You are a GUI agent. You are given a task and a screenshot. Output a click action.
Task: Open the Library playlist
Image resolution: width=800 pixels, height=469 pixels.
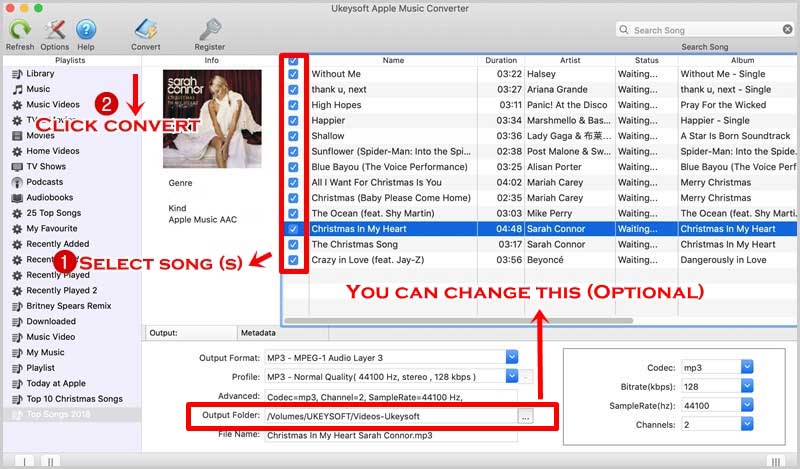(40, 73)
